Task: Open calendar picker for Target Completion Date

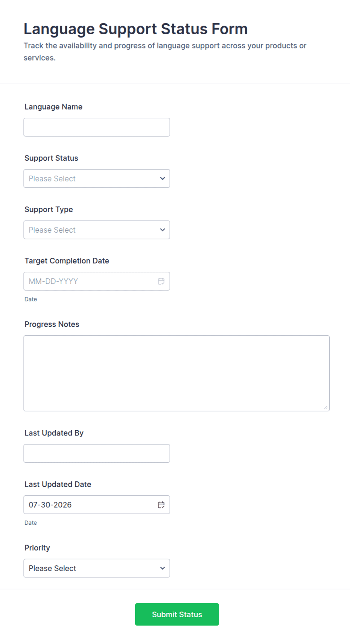Action: tap(161, 281)
